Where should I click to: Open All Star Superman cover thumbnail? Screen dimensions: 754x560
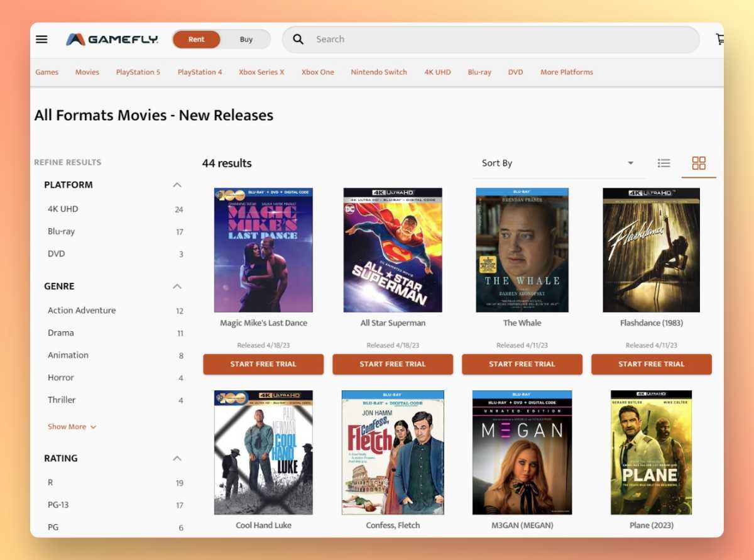393,250
